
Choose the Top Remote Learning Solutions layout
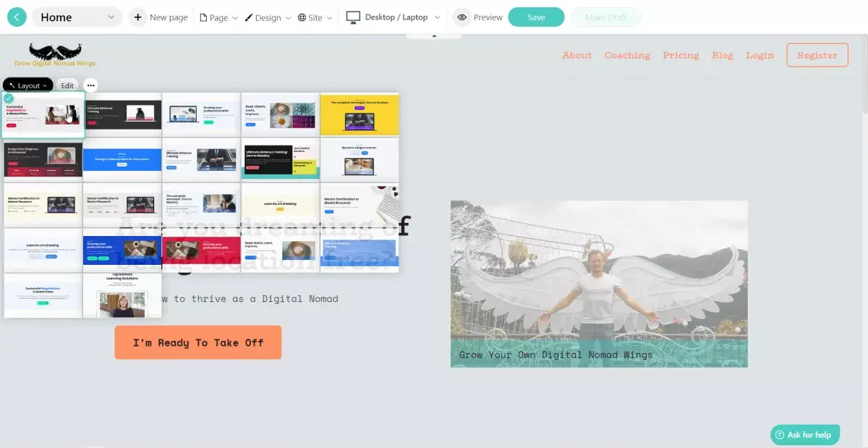[122, 295]
